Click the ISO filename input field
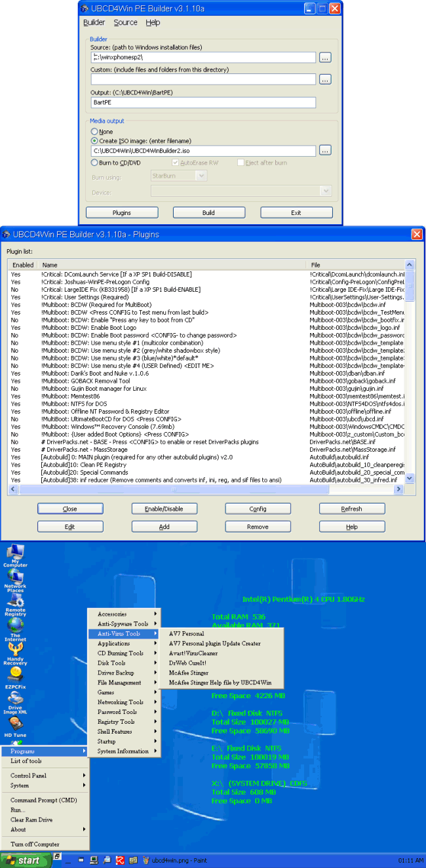Viewport: 426px width, 868px height. [203, 151]
